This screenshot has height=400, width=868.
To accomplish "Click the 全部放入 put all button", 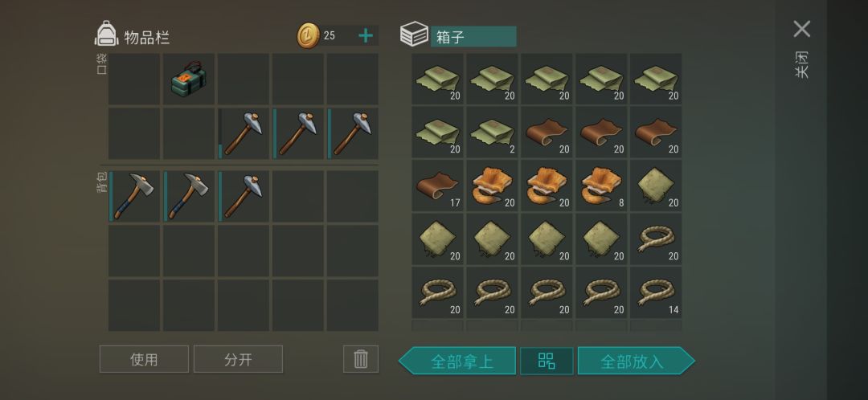I will [x=636, y=361].
